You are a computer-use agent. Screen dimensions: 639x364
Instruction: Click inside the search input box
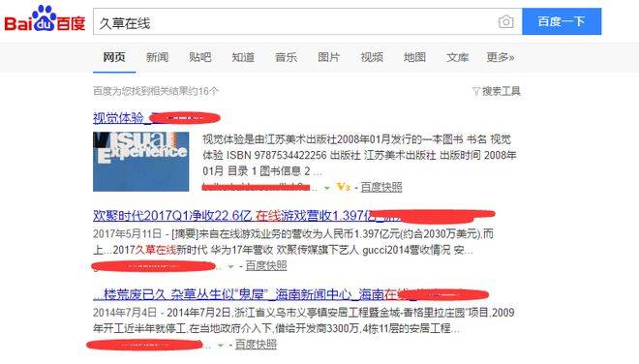point(293,22)
